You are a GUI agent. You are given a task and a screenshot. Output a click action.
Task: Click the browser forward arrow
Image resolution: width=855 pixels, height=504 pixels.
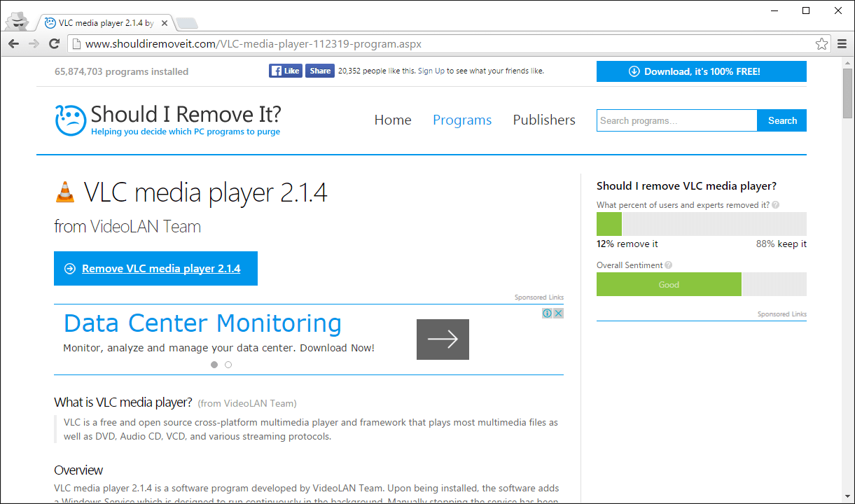pyautogui.click(x=34, y=44)
